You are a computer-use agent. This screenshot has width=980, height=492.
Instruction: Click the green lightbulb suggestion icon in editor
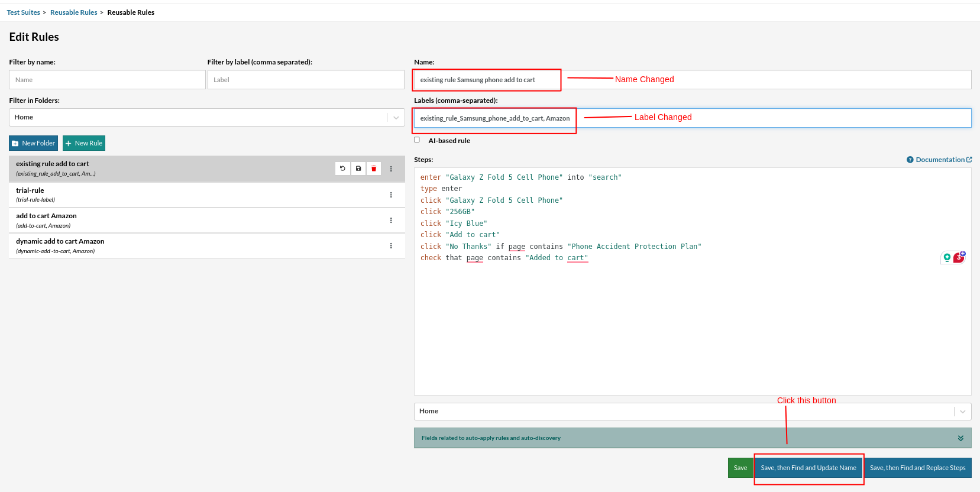pyautogui.click(x=947, y=257)
